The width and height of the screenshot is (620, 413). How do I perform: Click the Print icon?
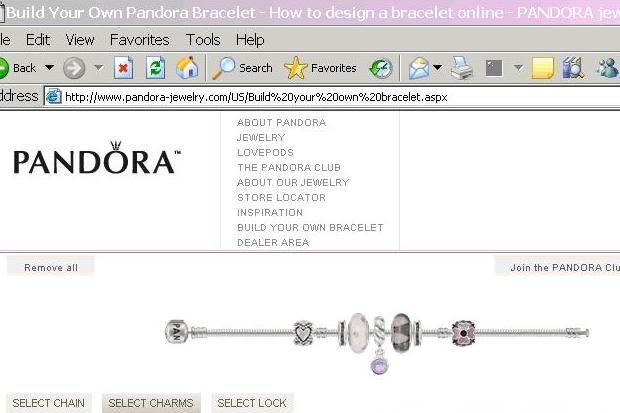click(461, 68)
